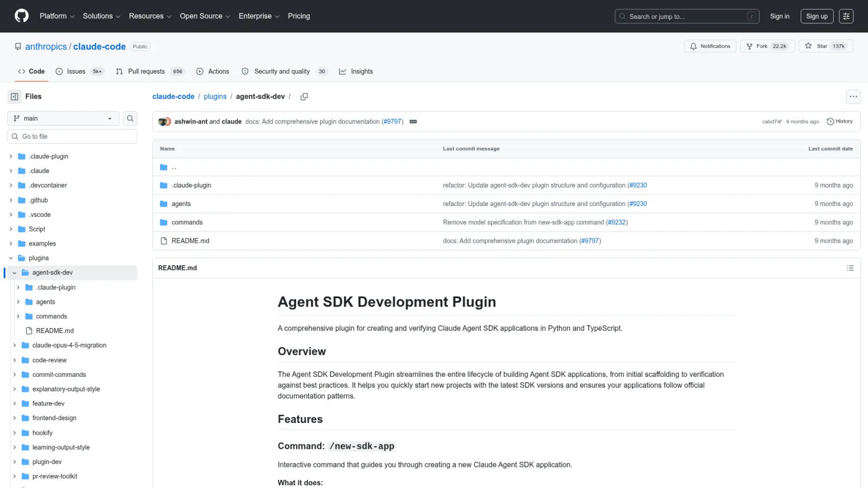
Task: Click the Notifications bell button
Action: 710,46
